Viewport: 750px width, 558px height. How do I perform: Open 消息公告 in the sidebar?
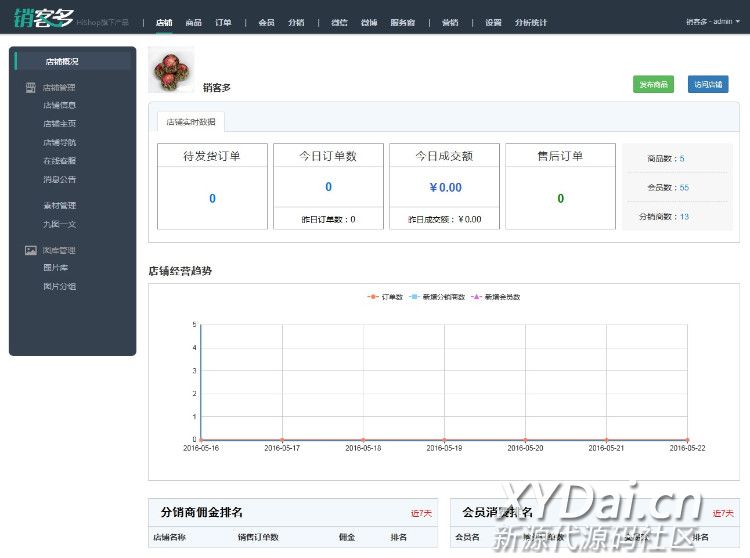click(x=59, y=180)
